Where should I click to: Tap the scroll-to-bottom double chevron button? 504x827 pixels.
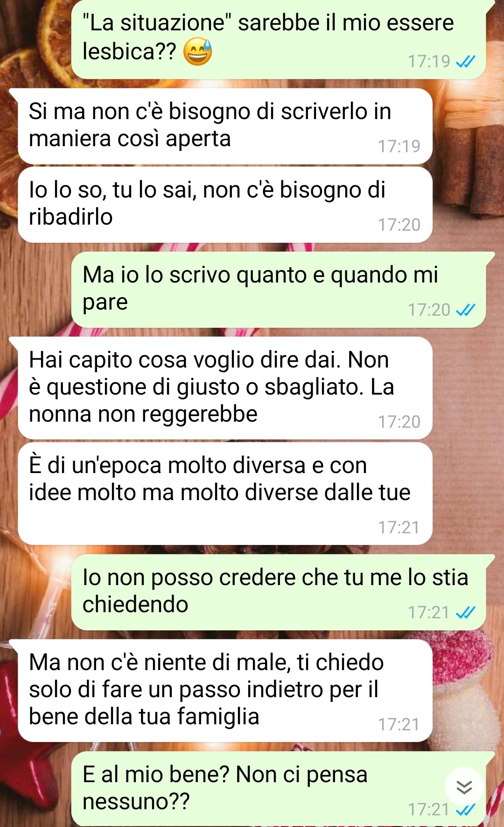click(464, 787)
